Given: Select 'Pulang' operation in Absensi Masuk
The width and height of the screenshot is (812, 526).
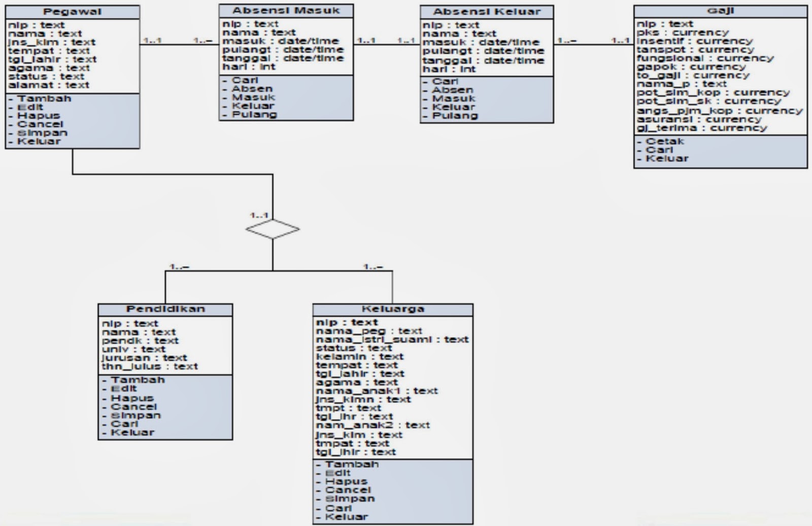Looking at the screenshot, I should (250, 115).
